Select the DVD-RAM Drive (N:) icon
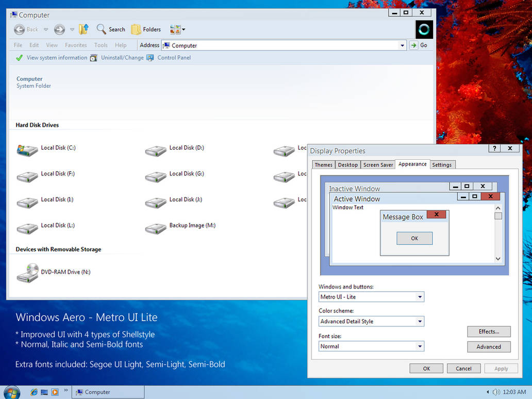 click(x=27, y=273)
